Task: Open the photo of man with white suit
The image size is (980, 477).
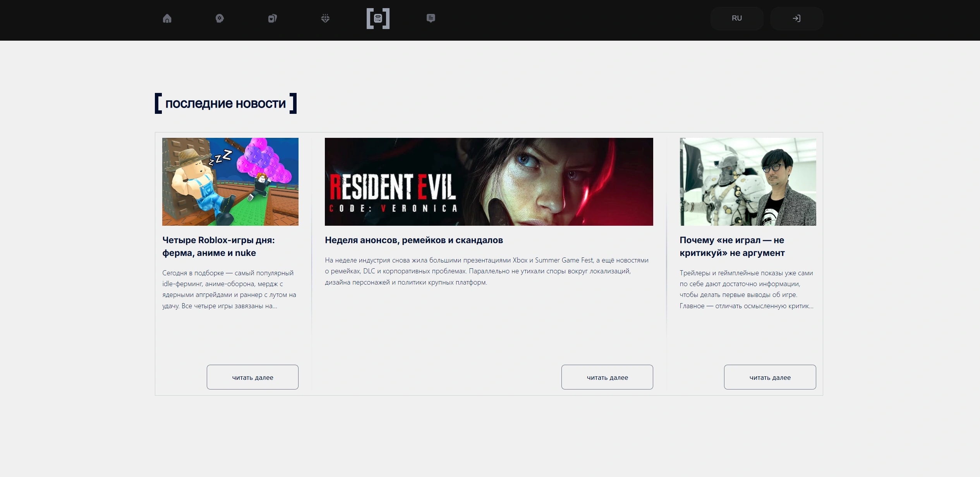Action: point(748,182)
